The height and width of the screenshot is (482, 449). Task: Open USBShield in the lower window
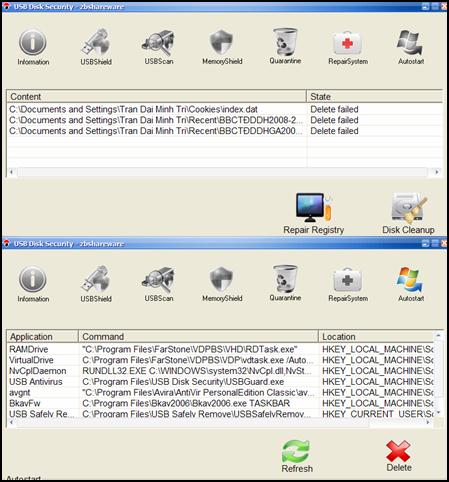coord(96,284)
